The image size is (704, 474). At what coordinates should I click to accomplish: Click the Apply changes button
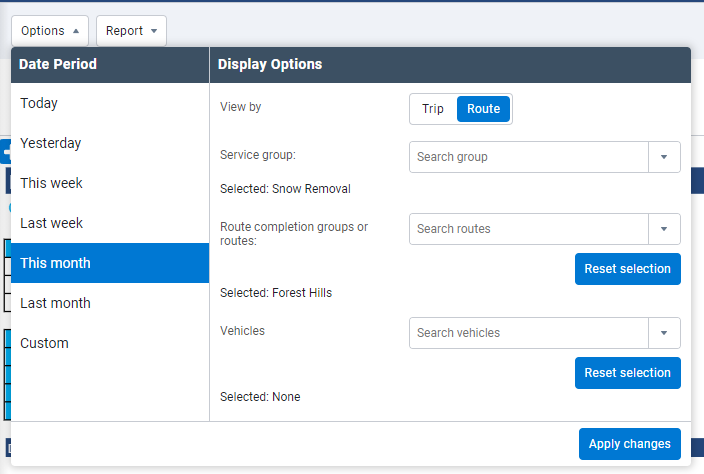(629, 444)
